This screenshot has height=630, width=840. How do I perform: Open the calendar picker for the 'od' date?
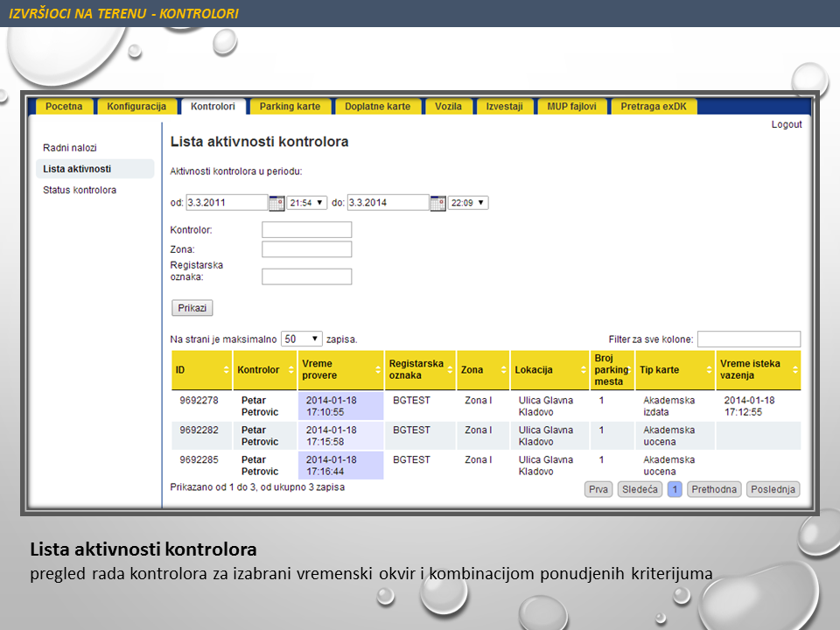click(x=276, y=203)
